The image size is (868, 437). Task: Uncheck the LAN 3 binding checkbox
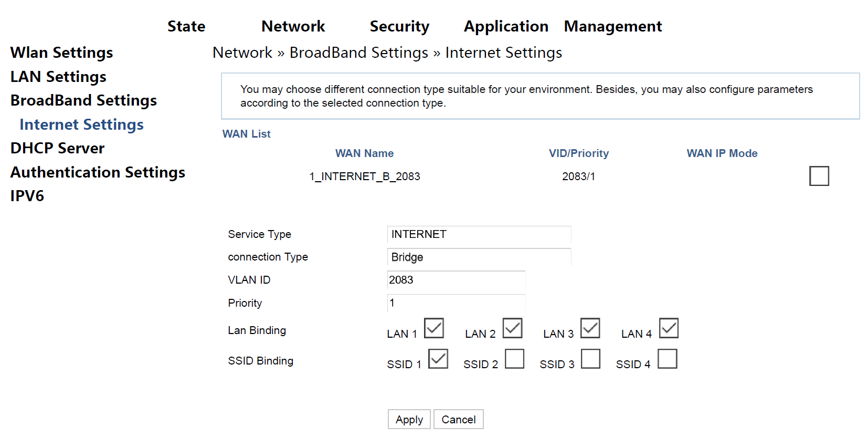click(x=590, y=328)
